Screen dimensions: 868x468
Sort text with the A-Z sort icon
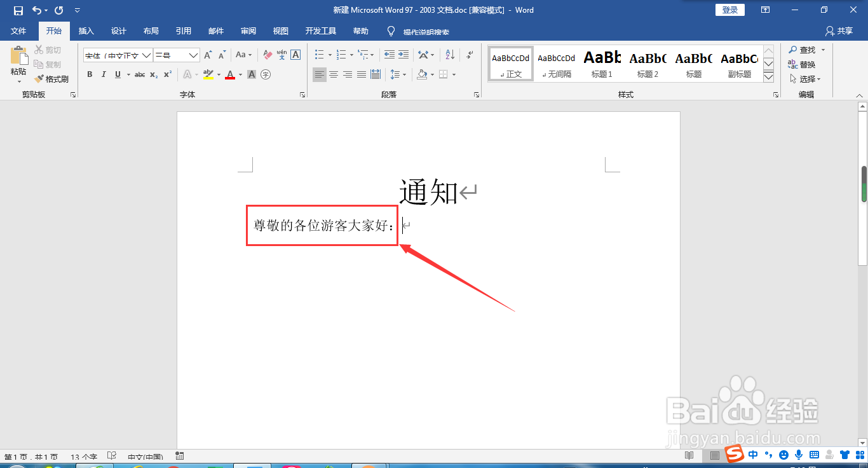[x=449, y=55]
